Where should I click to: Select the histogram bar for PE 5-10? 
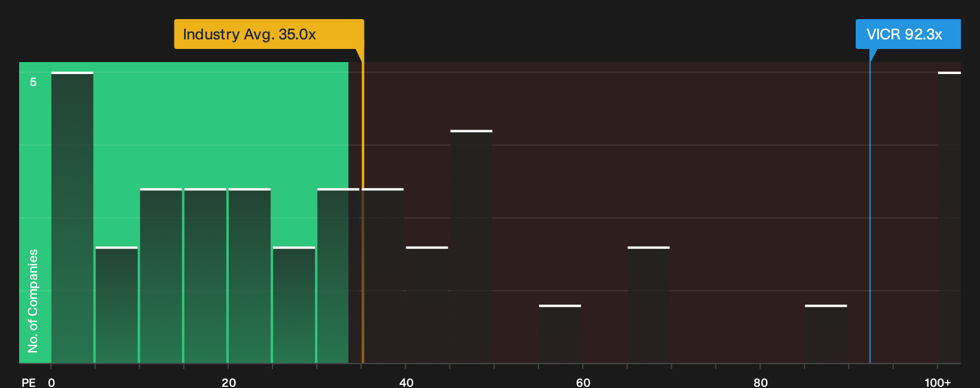pyautogui.click(x=117, y=304)
